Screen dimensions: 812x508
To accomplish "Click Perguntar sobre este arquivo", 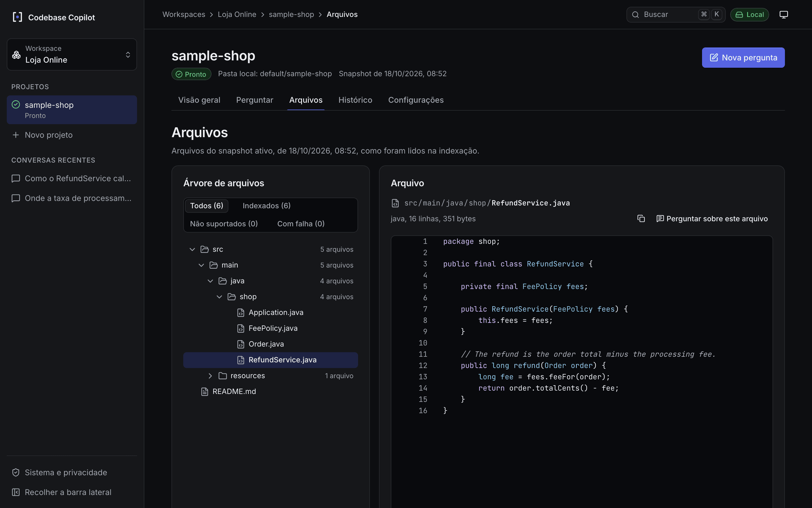I will coord(712,219).
